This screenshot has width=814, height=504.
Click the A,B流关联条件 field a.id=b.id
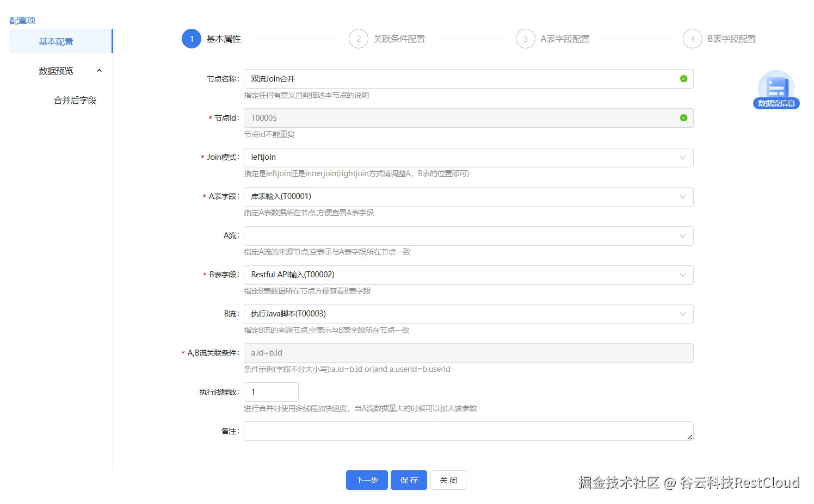pos(468,353)
